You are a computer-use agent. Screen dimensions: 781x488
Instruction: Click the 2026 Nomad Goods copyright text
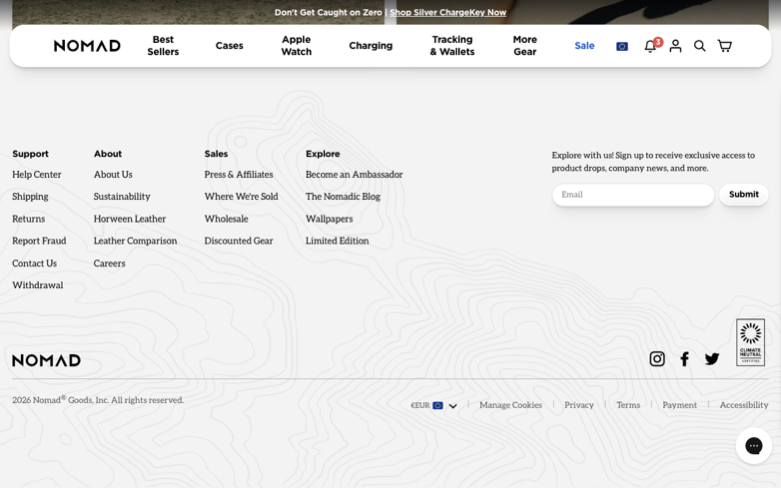coord(98,399)
